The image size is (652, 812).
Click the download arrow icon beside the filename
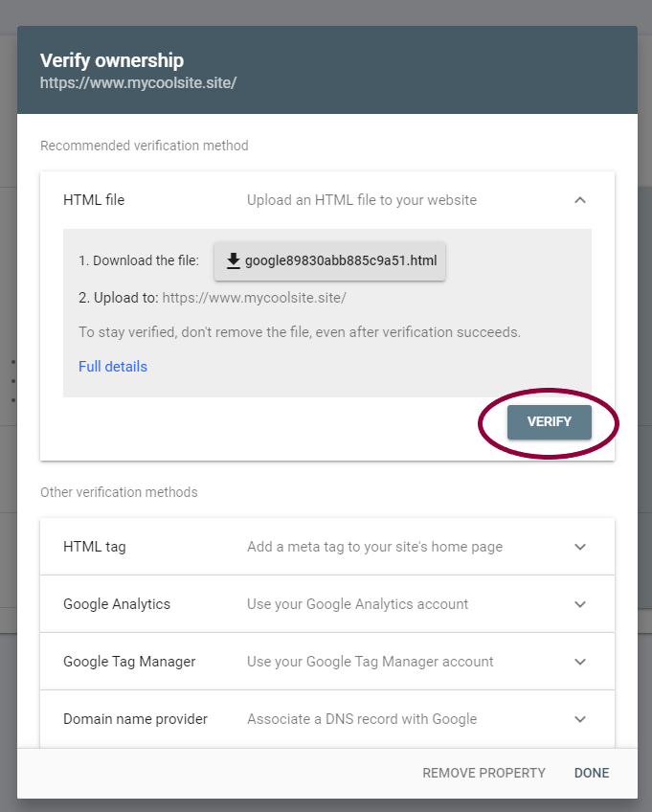tap(234, 261)
